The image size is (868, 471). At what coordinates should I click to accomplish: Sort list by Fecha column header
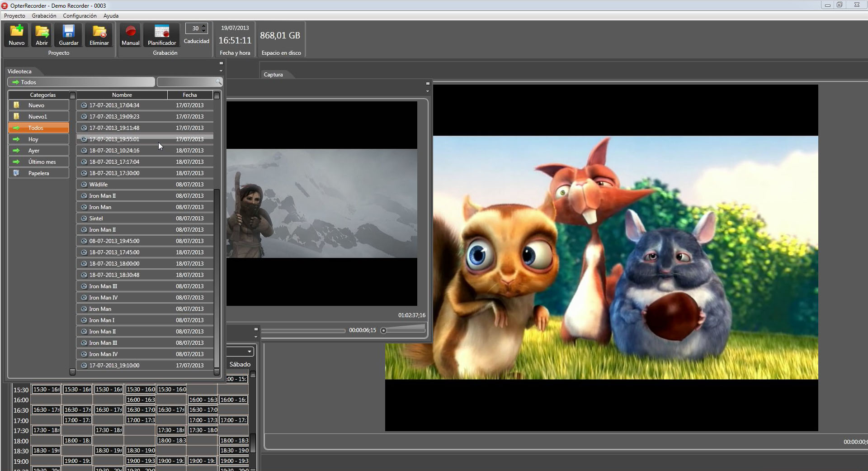coord(189,95)
